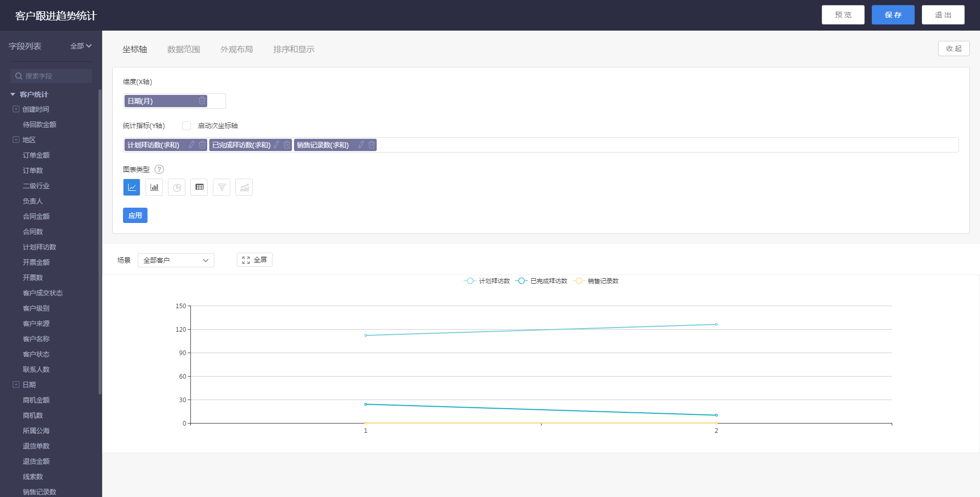Screen dimensions: 980x497
Task: Expand the 地区 field node
Action: tap(16, 140)
